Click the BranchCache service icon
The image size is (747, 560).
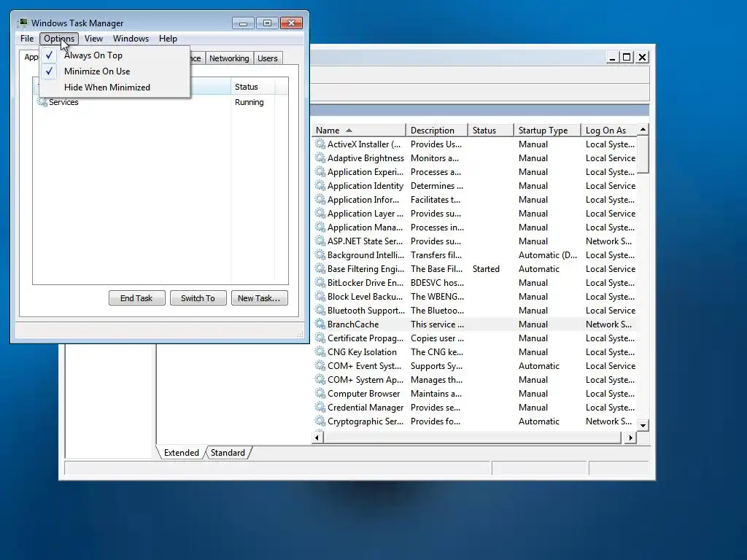[x=320, y=324]
